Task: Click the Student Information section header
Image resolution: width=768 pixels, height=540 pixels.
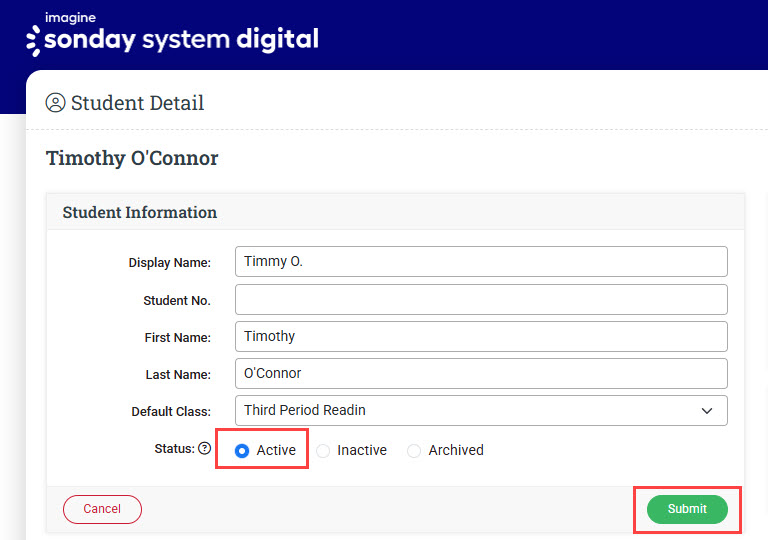Action: 140,212
